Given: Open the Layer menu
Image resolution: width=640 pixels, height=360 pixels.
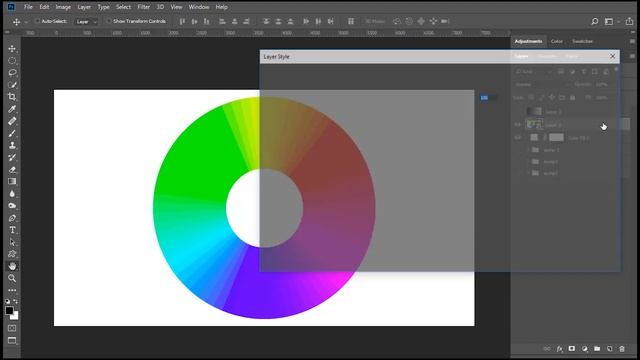Looking at the screenshot, I should click(84, 7).
